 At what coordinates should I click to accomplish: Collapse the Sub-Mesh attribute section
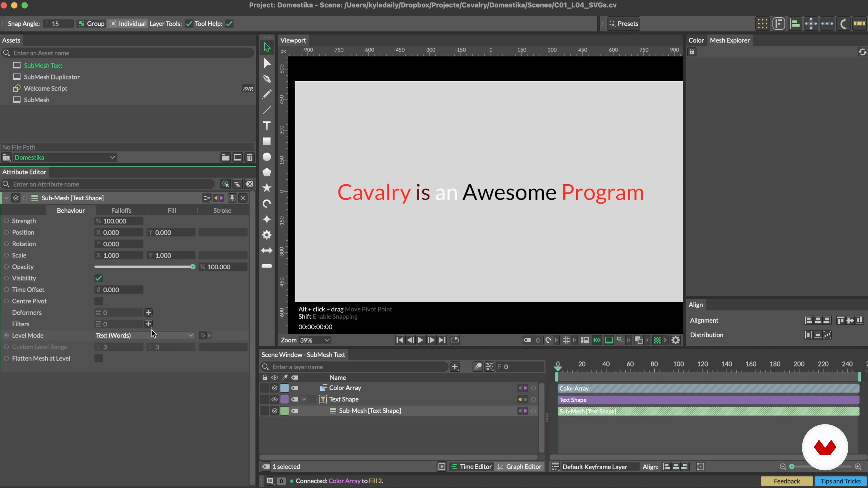[x=6, y=198]
